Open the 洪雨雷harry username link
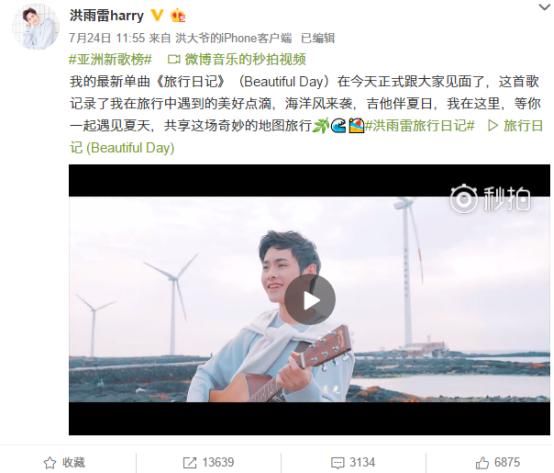 [107, 16]
